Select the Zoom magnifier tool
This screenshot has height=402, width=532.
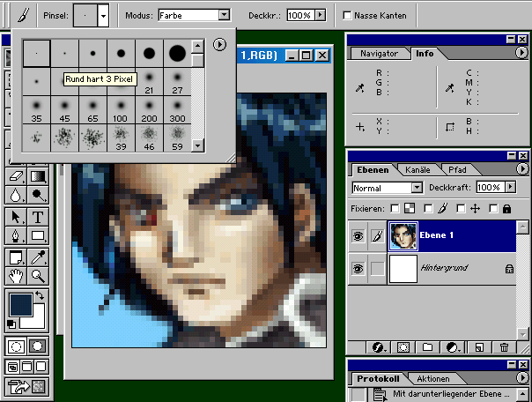[38, 276]
